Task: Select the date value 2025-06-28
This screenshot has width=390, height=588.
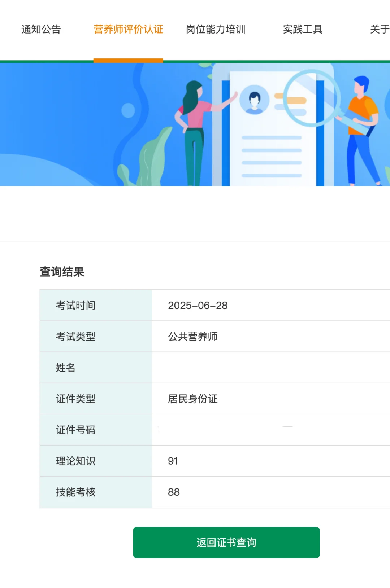Action: [x=198, y=306]
